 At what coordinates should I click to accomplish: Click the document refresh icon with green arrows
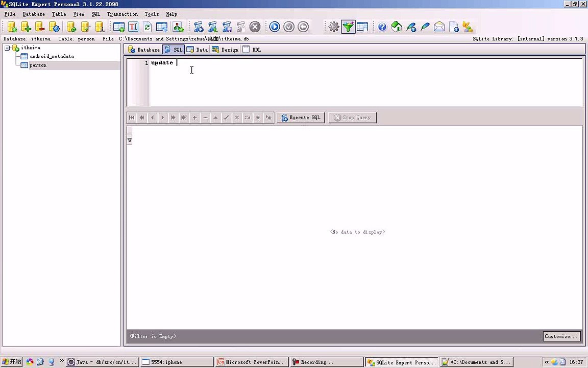tap(148, 27)
